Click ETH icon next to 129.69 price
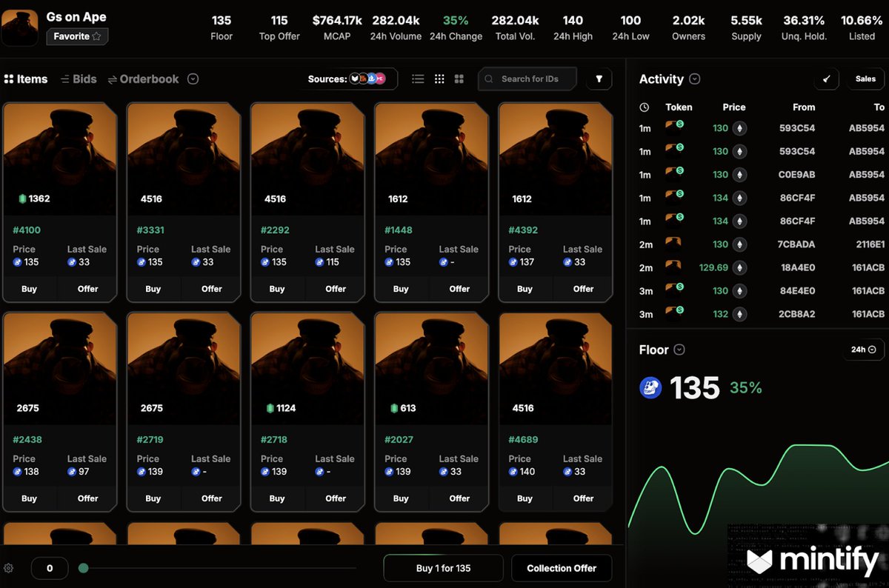 click(x=739, y=267)
